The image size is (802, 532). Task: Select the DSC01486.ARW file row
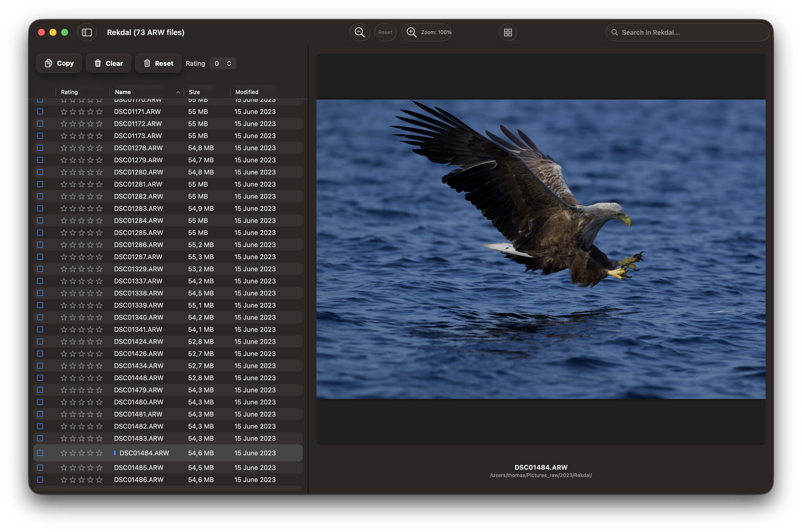point(139,480)
